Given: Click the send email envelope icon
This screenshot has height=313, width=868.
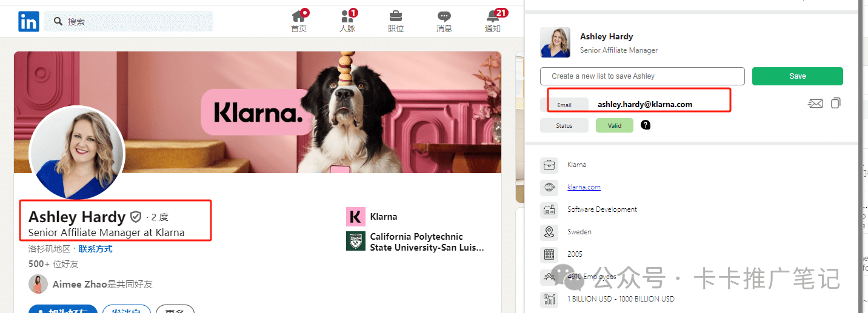Looking at the screenshot, I should click(x=815, y=104).
